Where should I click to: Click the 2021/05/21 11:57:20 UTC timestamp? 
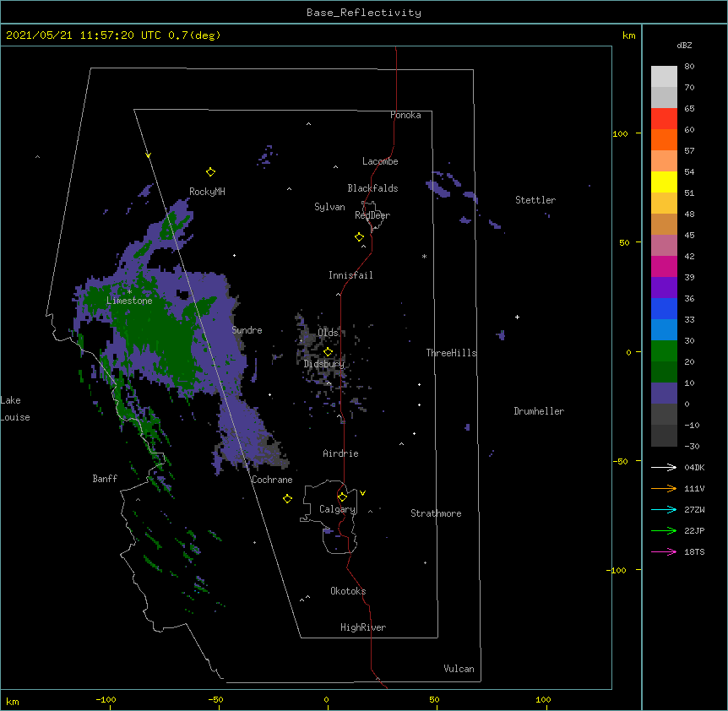(84, 35)
